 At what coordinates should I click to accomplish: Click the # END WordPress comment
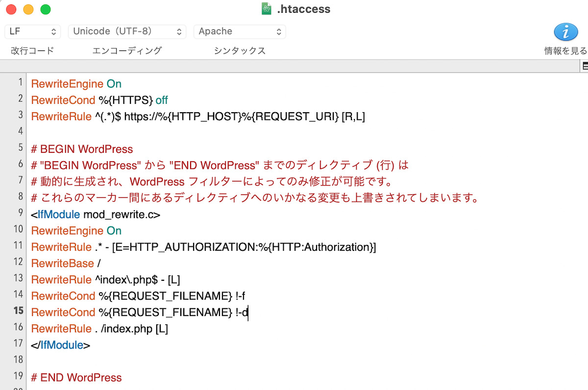76,377
